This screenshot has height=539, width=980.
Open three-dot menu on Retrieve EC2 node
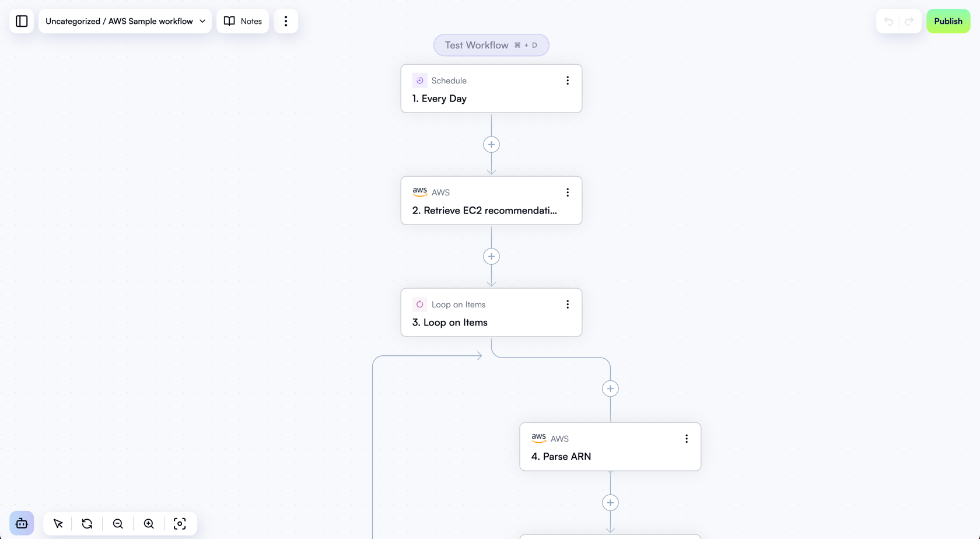[x=568, y=192]
